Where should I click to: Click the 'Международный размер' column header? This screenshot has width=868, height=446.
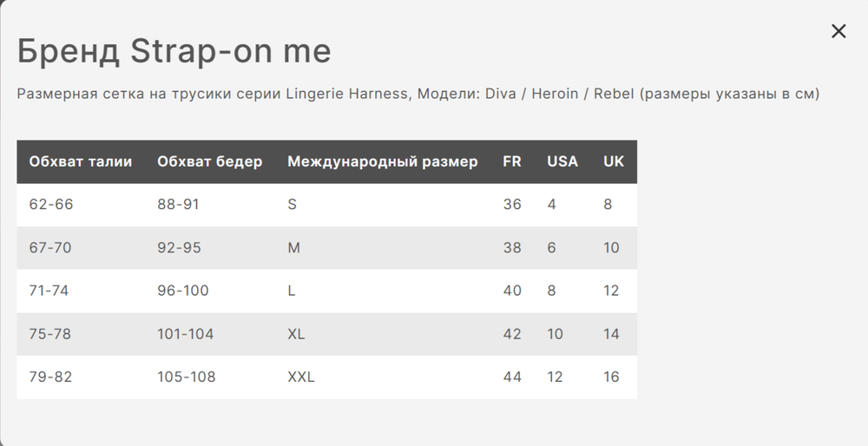pos(383,161)
